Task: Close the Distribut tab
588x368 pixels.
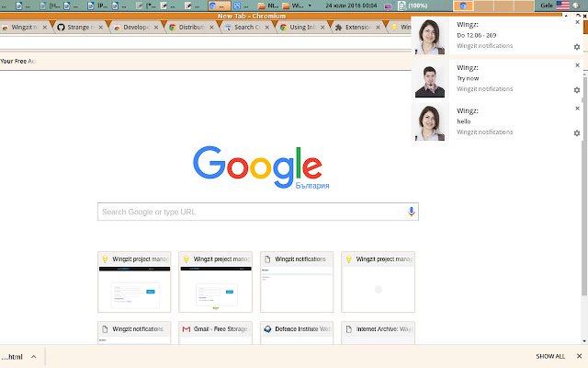Action: click(211, 28)
